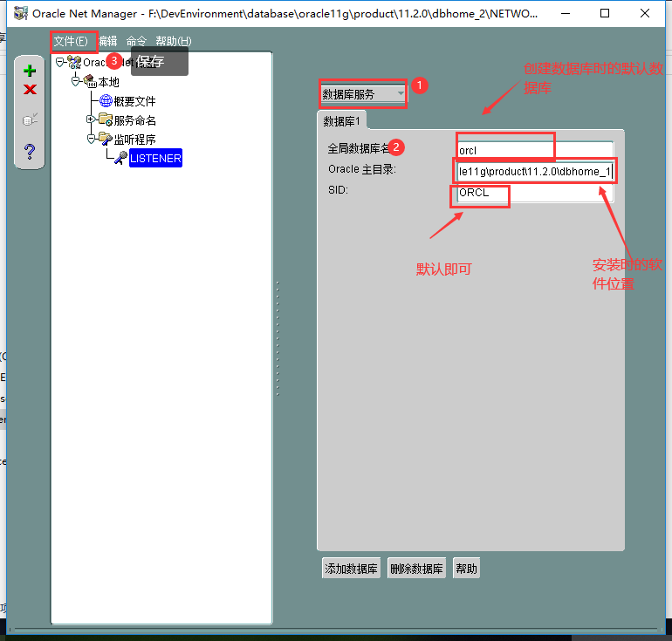Select the LISTENER tree item
672x641 pixels.
pos(155,158)
